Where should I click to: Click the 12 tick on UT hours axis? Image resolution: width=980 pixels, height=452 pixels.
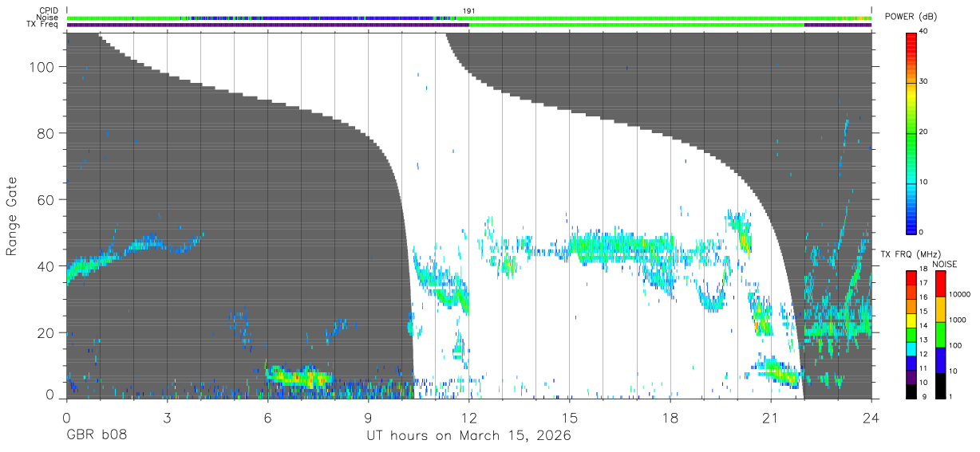click(x=469, y=417)
